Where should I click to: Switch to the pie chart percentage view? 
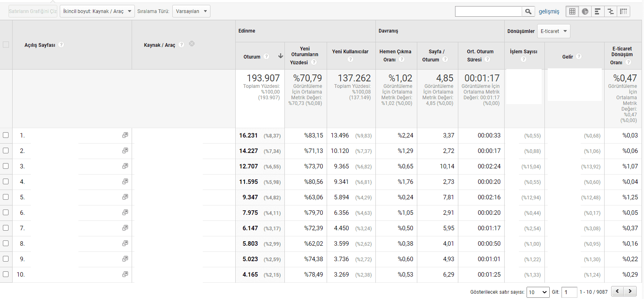click(585, 11)
